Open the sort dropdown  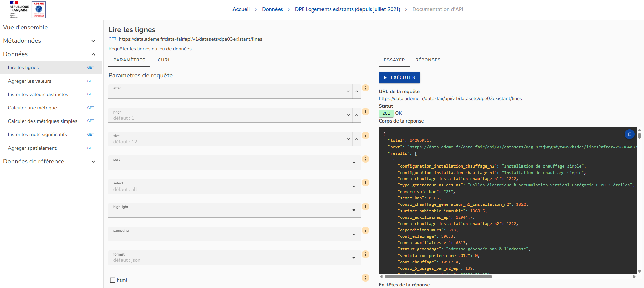point(354,163)
